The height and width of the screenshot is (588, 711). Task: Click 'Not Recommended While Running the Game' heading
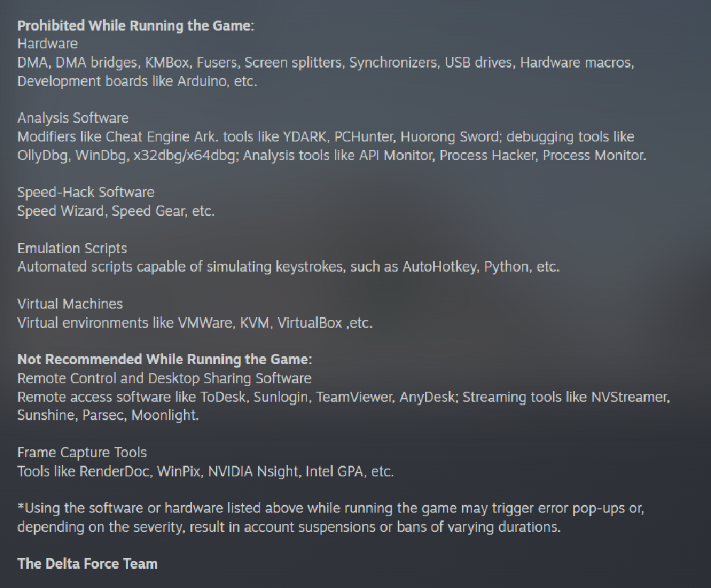tap(165, 360)
